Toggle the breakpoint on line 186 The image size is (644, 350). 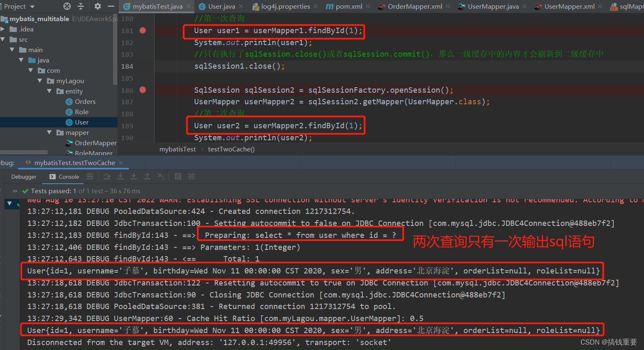(143, 90)
